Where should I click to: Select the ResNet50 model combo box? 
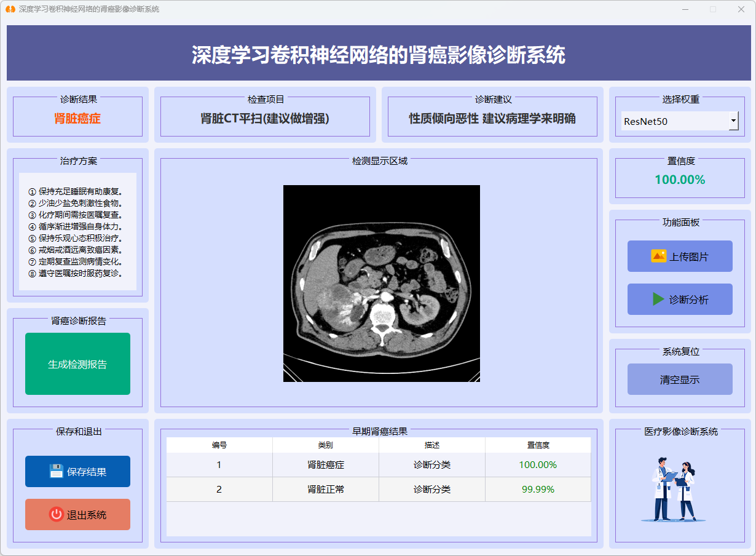(675, 121)
